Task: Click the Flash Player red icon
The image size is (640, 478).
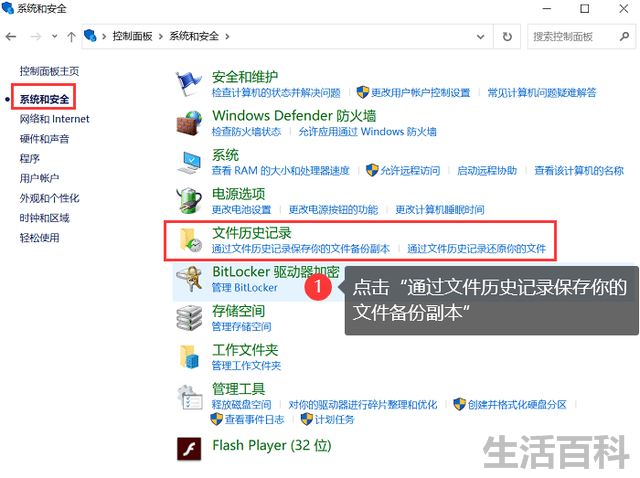Action: tap(189, 449)
